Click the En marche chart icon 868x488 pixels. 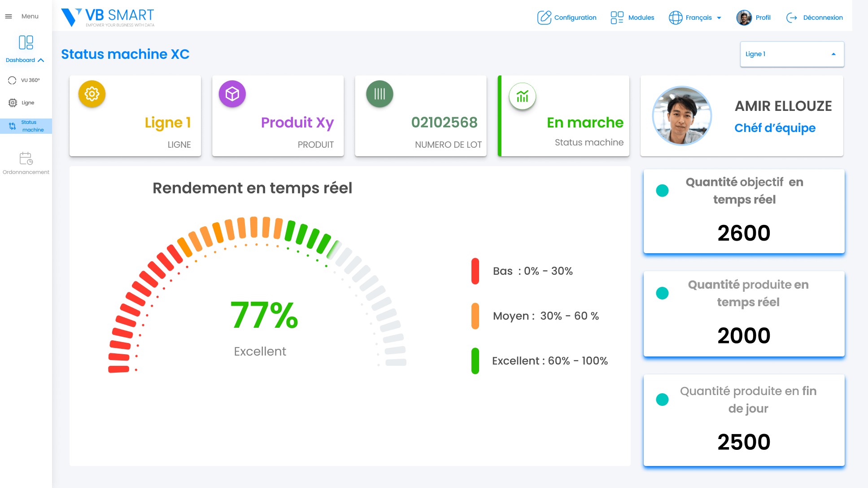click(523, 96)
